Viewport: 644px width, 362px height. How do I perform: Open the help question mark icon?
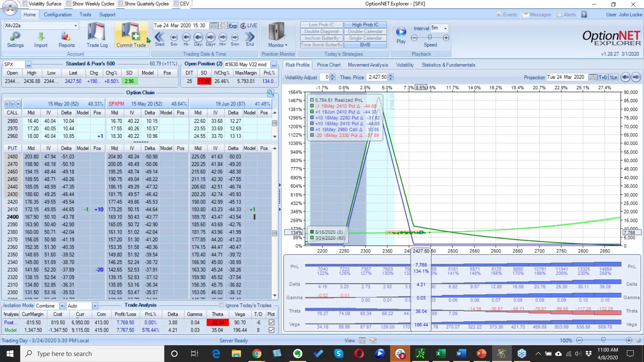coord(584,15)
